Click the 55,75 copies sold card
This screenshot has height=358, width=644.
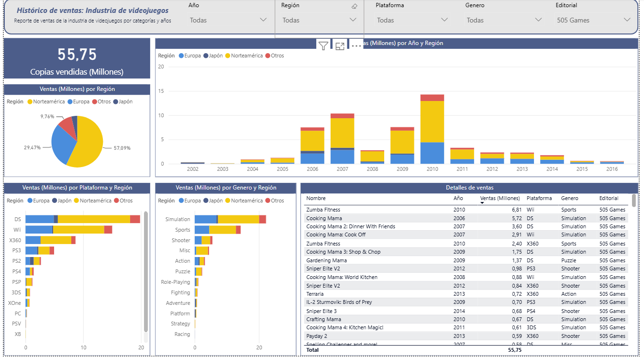click(77, 59)
